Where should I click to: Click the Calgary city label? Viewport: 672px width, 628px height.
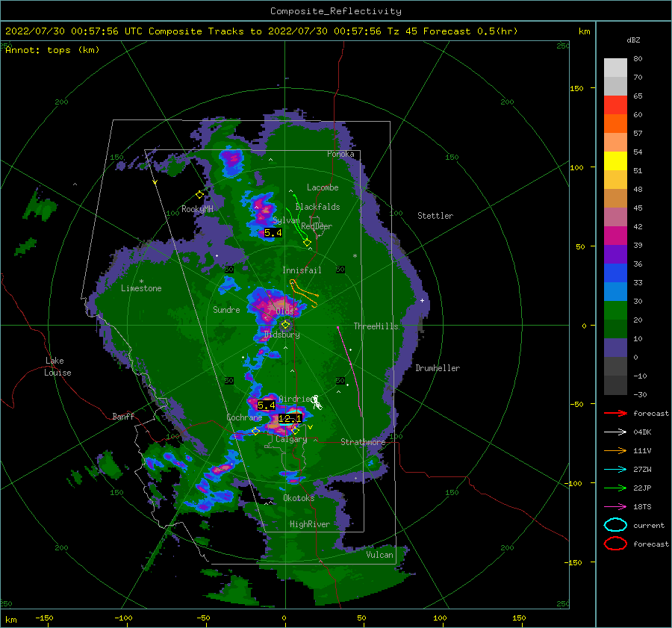pos(291,439)
